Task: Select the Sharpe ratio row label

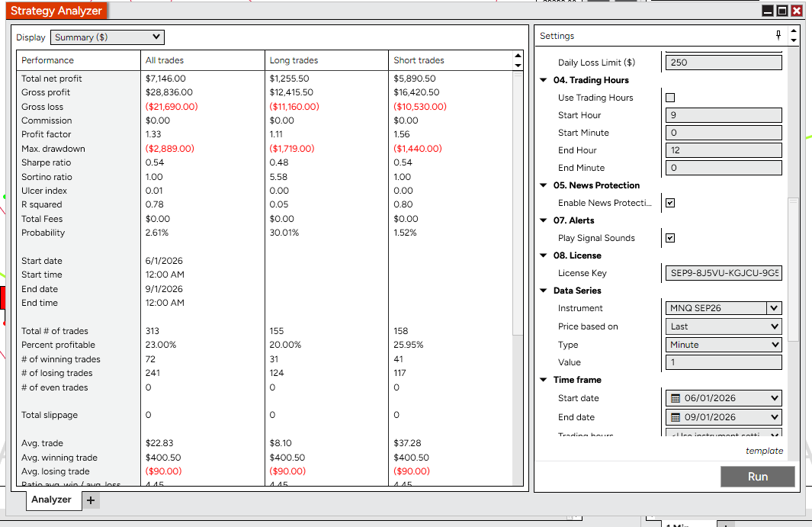Action: [46, 162]
